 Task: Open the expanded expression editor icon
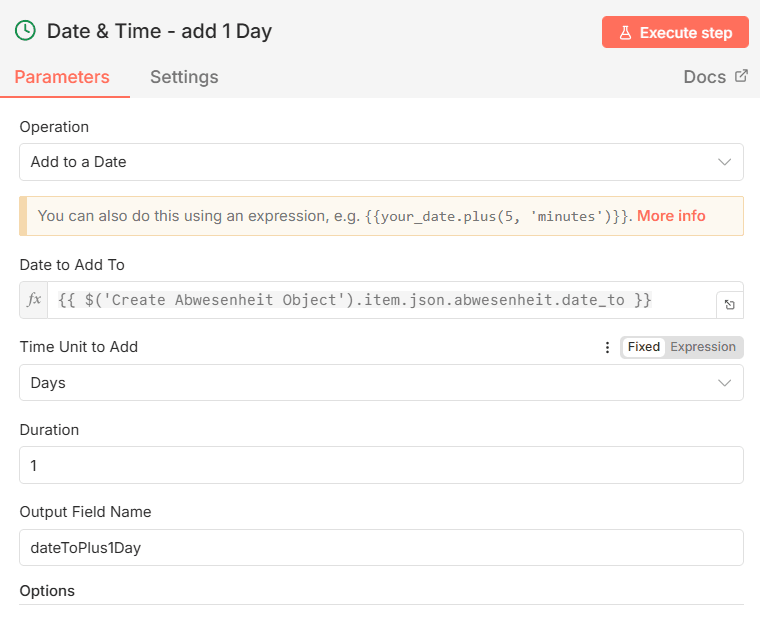click(x=730, y=305)
